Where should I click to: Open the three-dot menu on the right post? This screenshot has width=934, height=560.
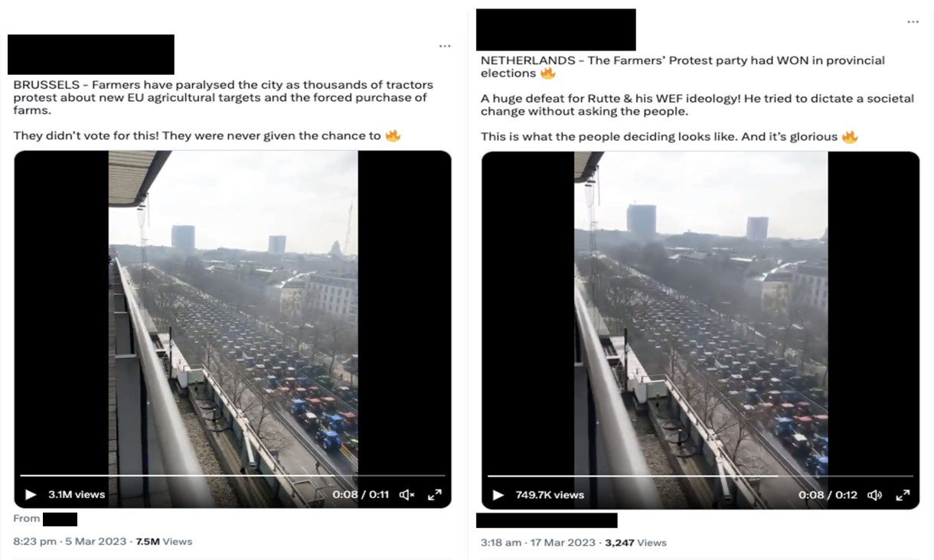click(913, 22)
